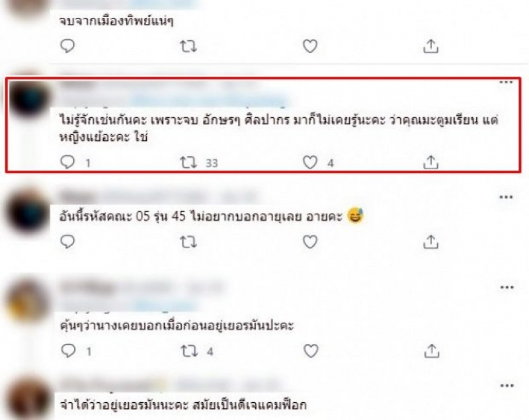The width and height of the screenshot is (529, 420).
Task: Share the red-boxed highlighted tweet
Action: point(431,162)
